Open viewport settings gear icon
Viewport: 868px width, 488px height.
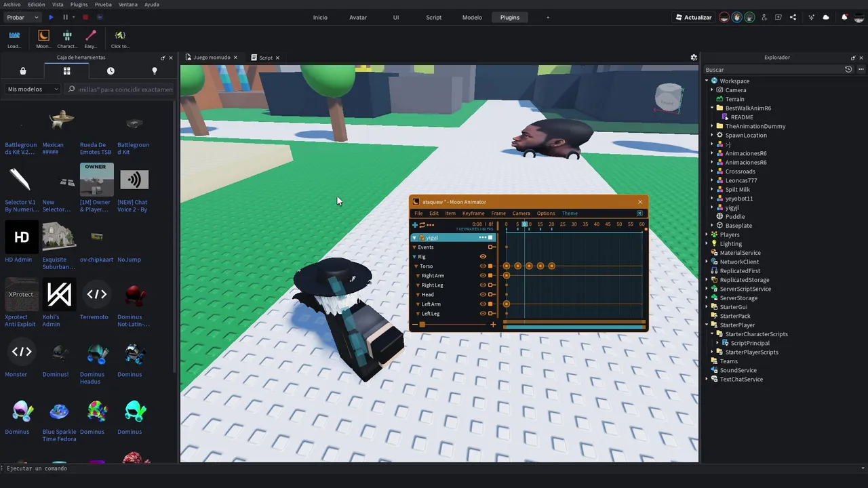[694, 58]
